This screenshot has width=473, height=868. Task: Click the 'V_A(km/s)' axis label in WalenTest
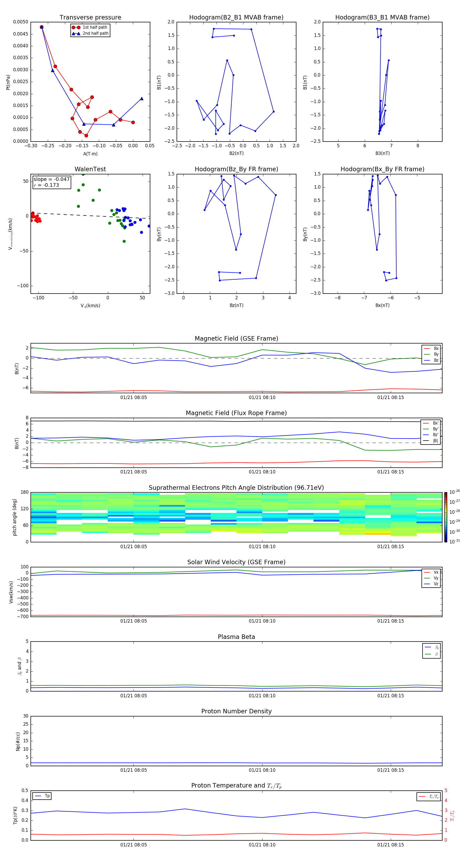[x=90, y=306]
